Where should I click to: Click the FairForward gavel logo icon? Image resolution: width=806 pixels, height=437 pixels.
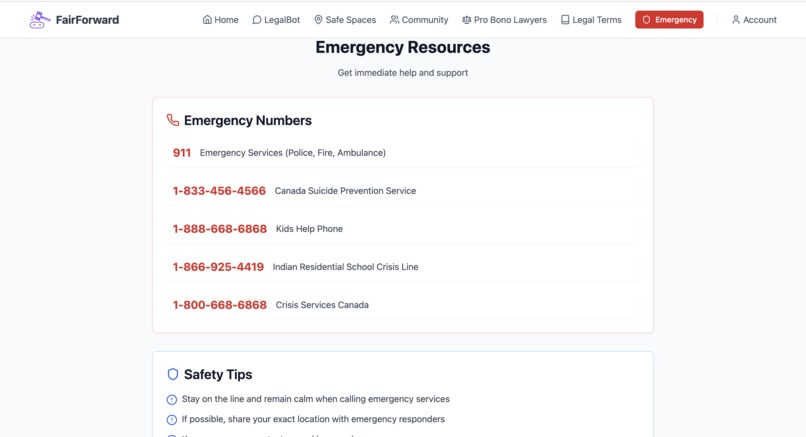[x=39, y=20]
